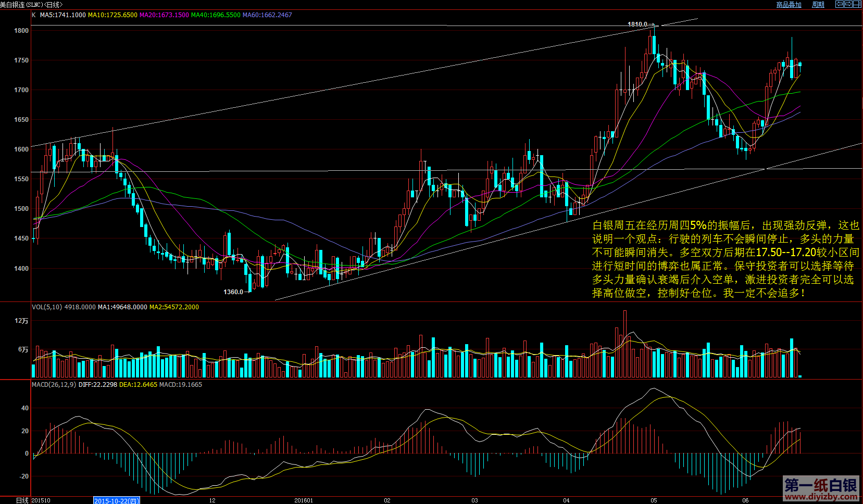Viewport: 863px width, 504px height.
Task: Click the magenta MA20 indicator label
Action: click(164, 15)
